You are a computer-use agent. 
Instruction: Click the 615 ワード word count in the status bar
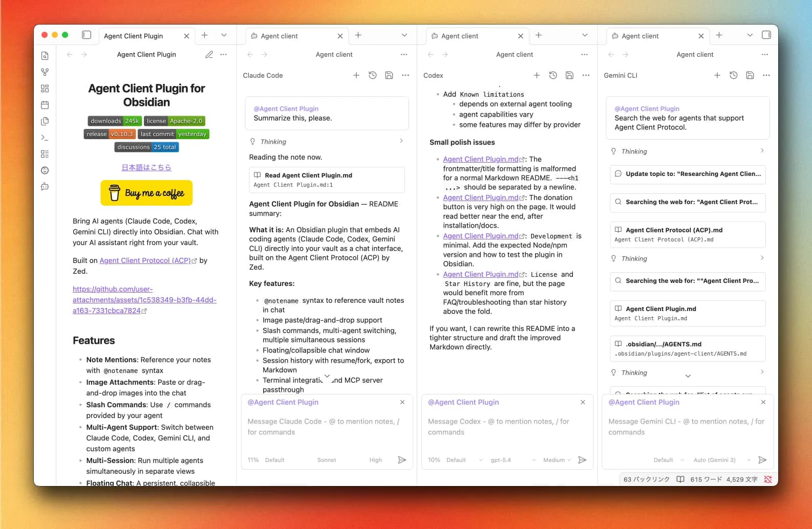click(x=706, y=479)
